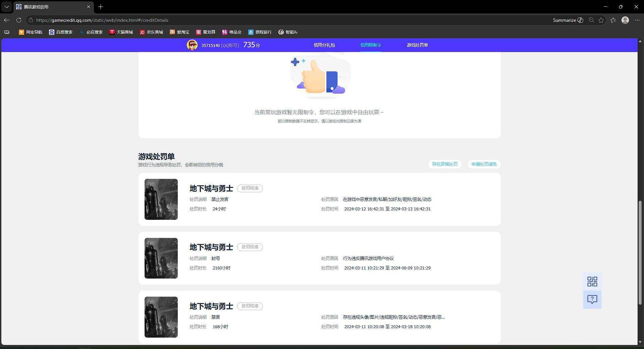
Task: Click the truncated reason 存在违规头像/图片
Action: (394, 317)
